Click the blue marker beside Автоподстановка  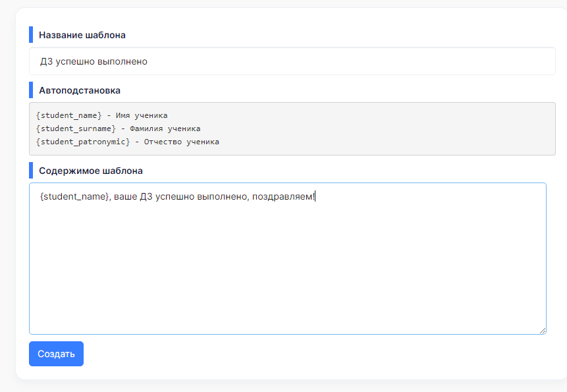click(x=31, y=90)
